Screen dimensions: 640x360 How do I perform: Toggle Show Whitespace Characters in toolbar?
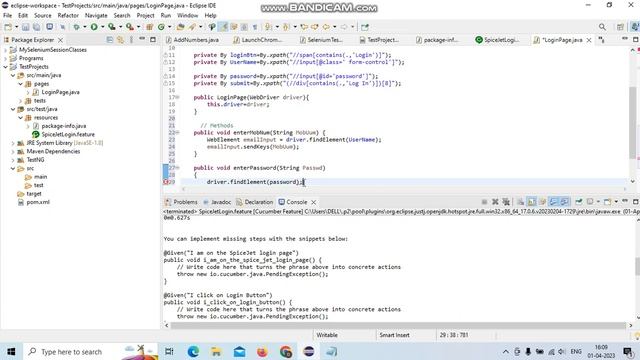pyautogui.click(x=255, y=27)
